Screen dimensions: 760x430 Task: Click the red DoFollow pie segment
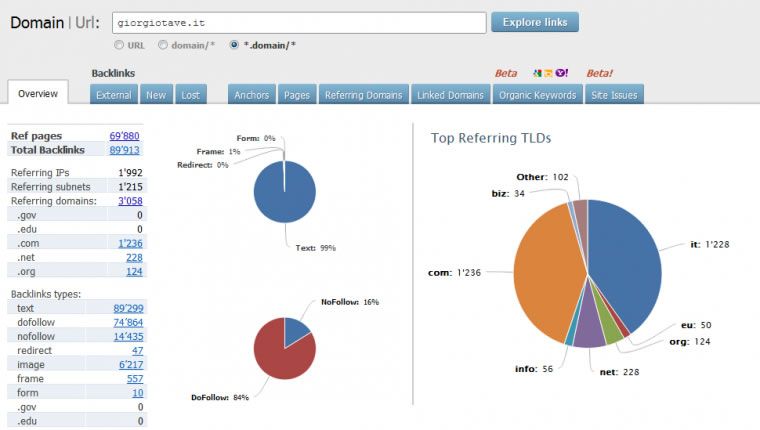280,355
